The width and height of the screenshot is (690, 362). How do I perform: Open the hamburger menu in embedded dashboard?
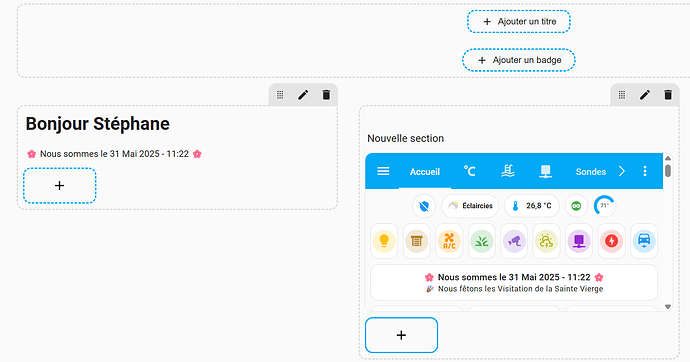383,171
